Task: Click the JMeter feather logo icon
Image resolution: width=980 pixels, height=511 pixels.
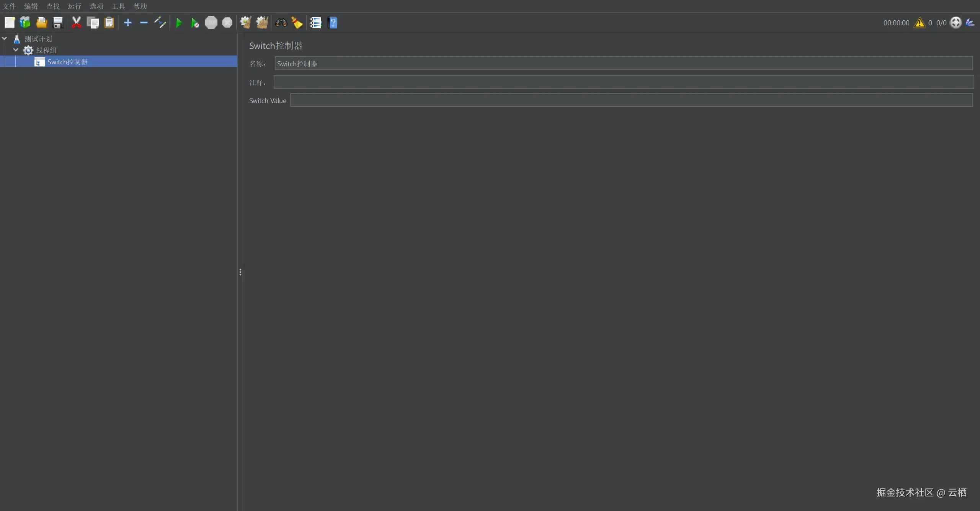Action: (x=970, y=23)
